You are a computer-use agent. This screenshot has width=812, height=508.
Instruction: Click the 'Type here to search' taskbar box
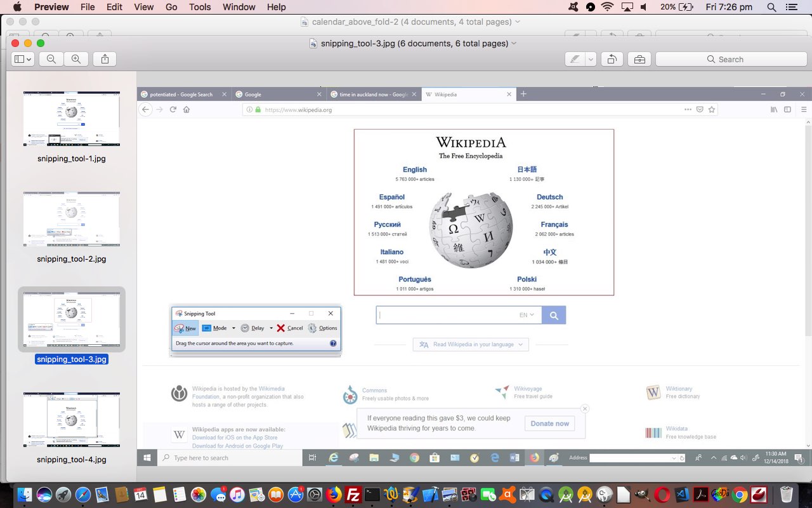[x=230, y=457]
